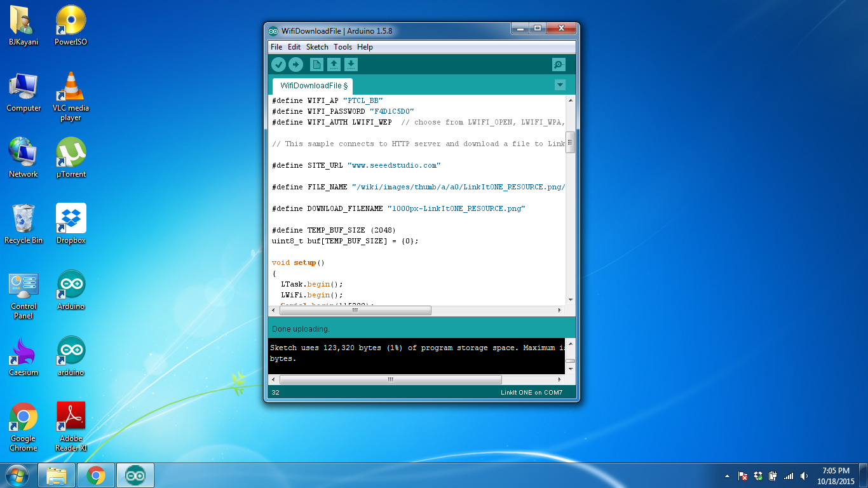The width and height of the screenshot is (868, 488).
Task: Click the Open sketch up-arrow icon
Action: point(334,64)
